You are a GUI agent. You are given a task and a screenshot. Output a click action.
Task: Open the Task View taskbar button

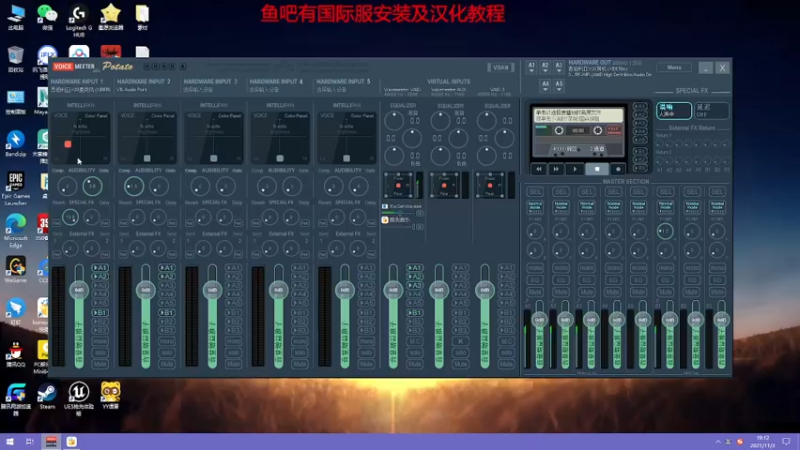[x=30, y=441]
